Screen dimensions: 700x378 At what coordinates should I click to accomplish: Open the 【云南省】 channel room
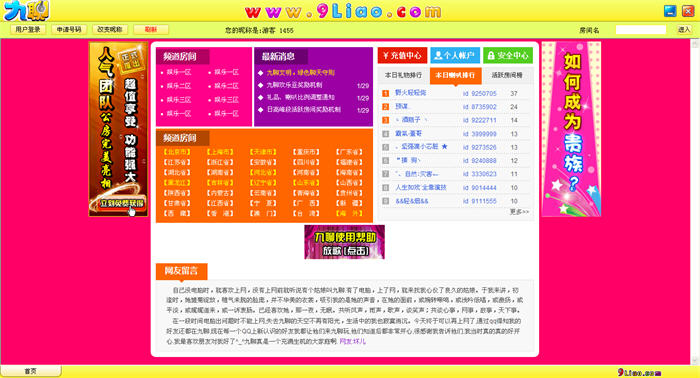click(x=263, y=193)
